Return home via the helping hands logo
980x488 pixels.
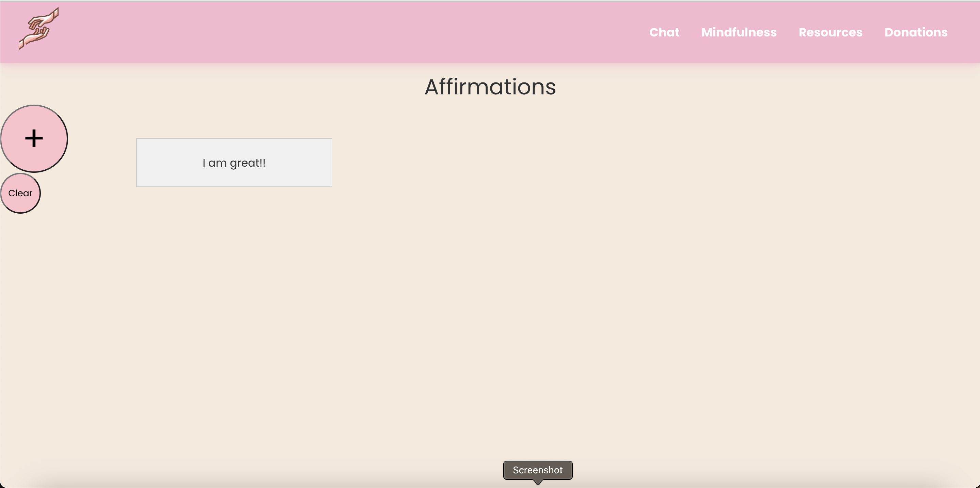pyautogui.click(x=39, y=29)
